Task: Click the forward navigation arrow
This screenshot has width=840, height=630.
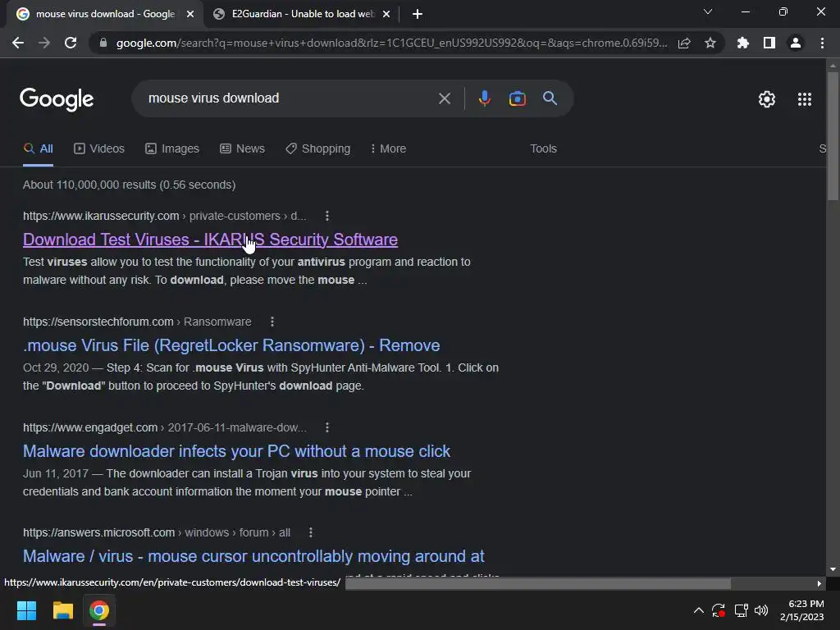Action: click(x=44, y=43)
